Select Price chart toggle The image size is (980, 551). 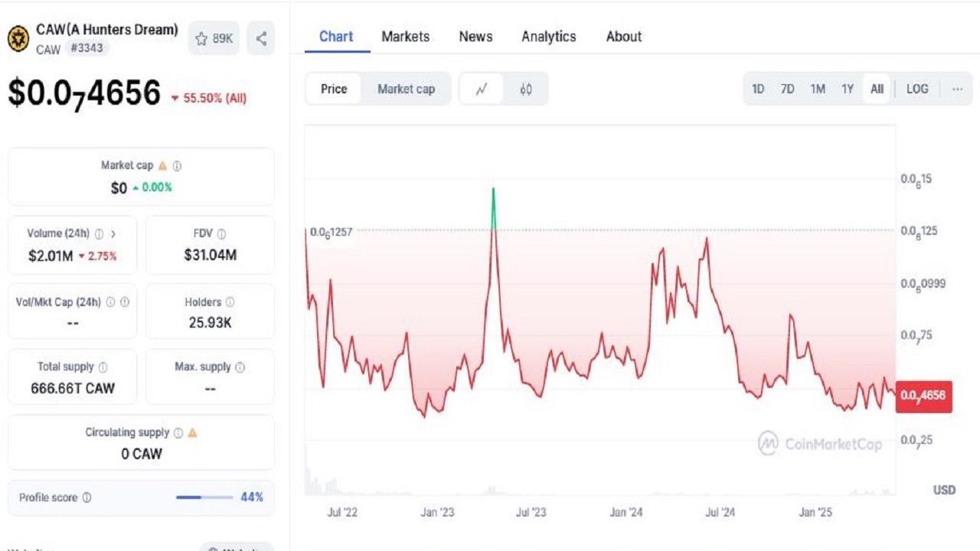click(334, 89)
